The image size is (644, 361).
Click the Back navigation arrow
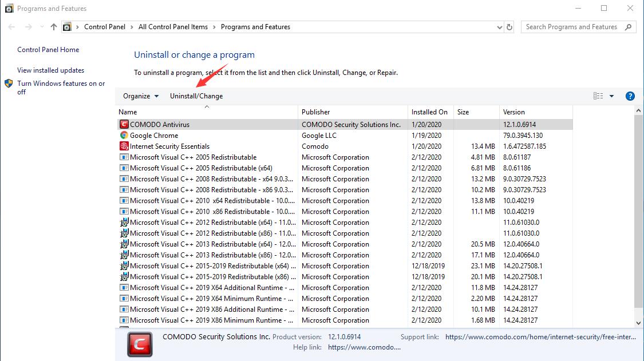[11, 27]
